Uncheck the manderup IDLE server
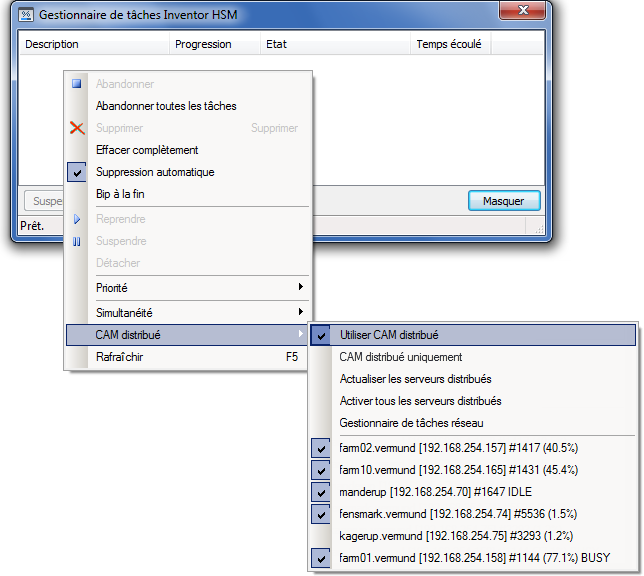 tap(321, 492)
